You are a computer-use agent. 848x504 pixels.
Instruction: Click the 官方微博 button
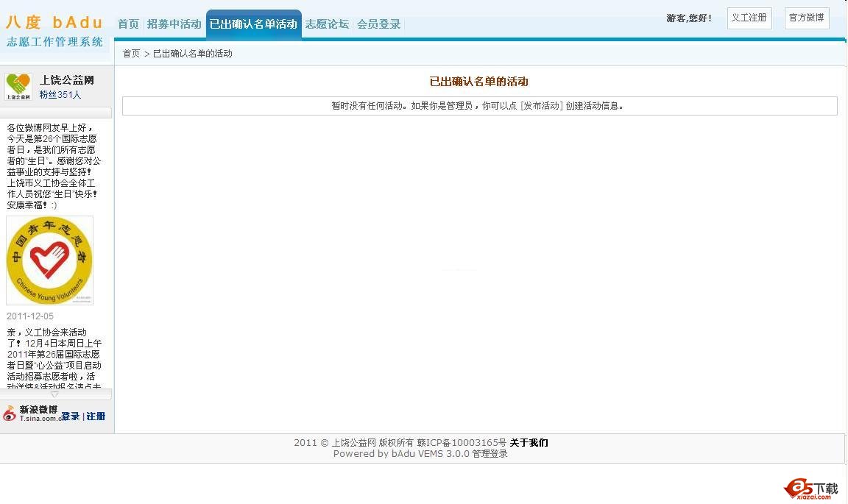[x=806, y=18]
